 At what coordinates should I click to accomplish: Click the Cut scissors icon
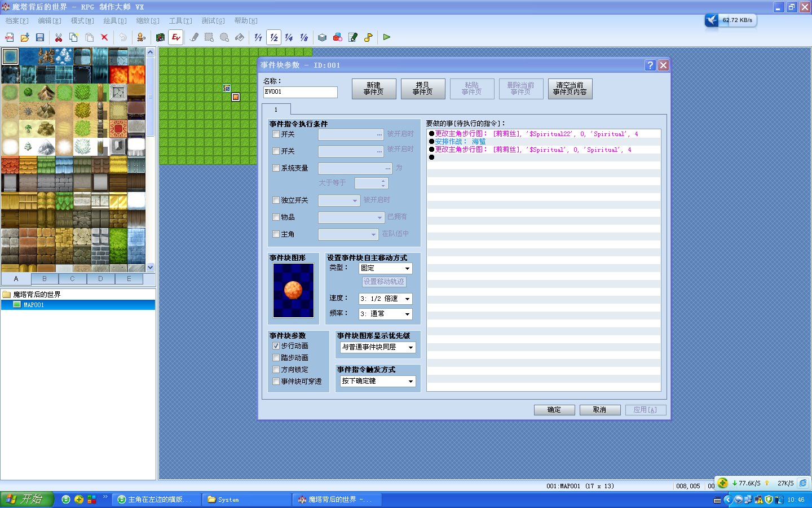(x=59, y=37)
